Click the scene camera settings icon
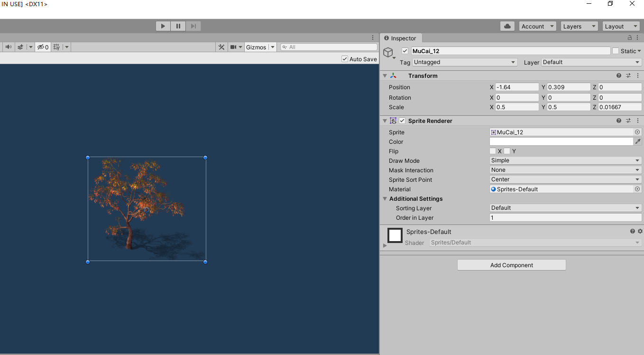Image resolution: width=644 pixels, height=355 pixels. tap(232, 47)
